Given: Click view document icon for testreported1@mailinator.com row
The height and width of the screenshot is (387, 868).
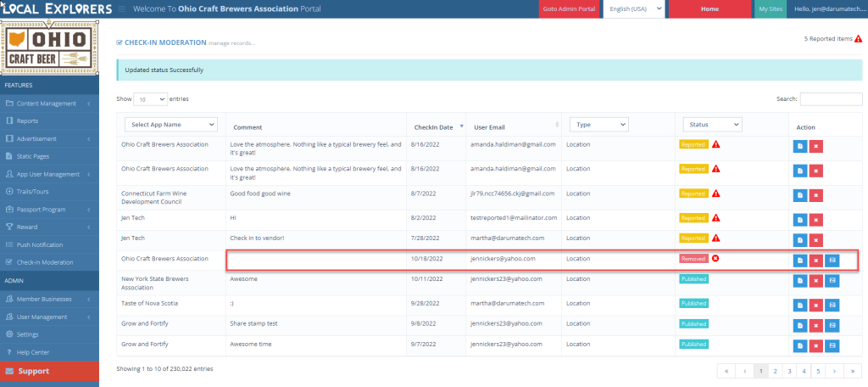Looking at the screenshot, I should 800,220.
